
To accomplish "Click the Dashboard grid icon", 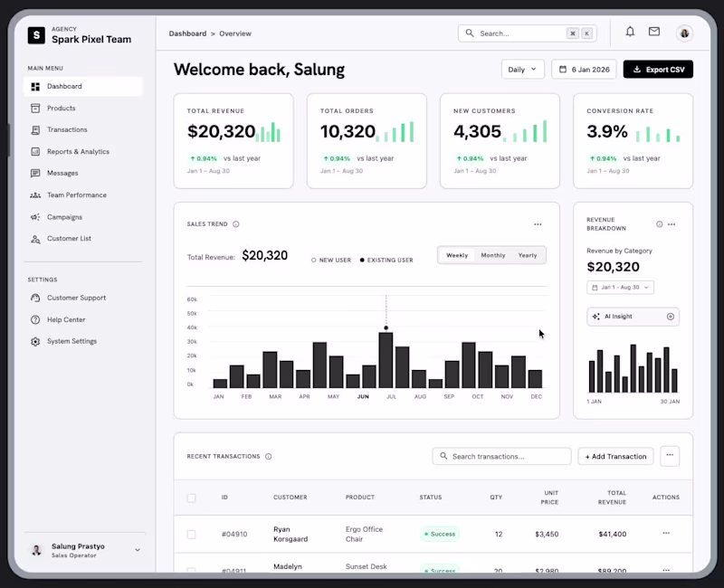I will point(35,86).
